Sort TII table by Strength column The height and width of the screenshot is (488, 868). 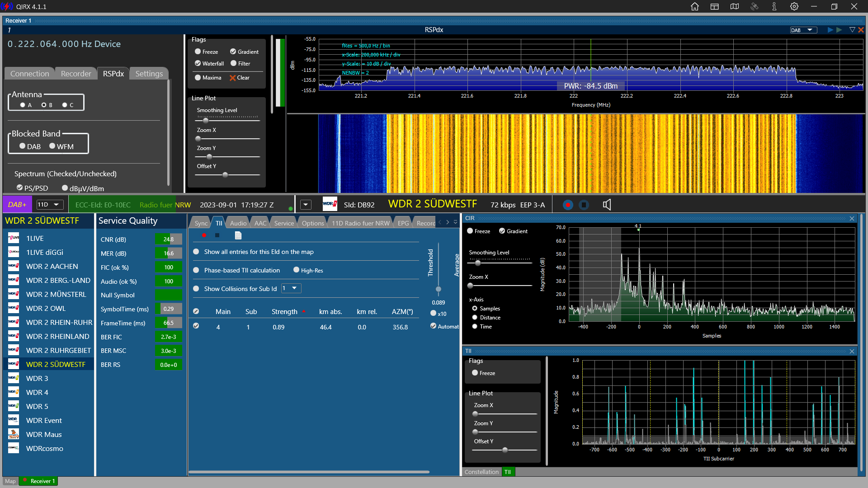[x=284, y=312]
